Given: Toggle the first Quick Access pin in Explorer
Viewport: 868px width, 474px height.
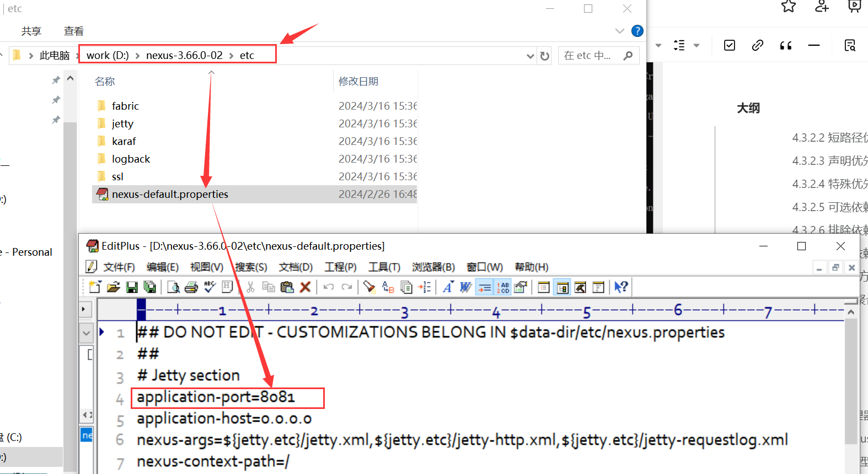Looking at the screenshot, I should [56, 80].
